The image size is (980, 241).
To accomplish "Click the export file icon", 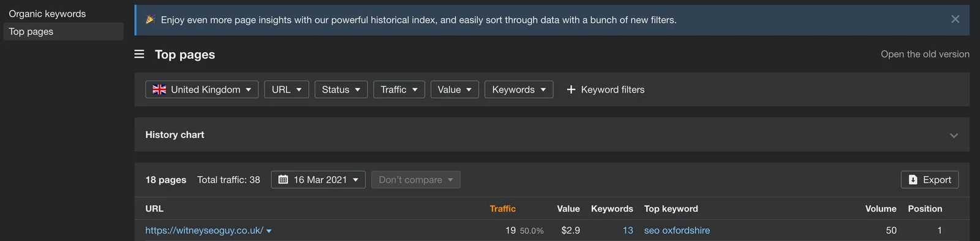I will click(913, 180).
